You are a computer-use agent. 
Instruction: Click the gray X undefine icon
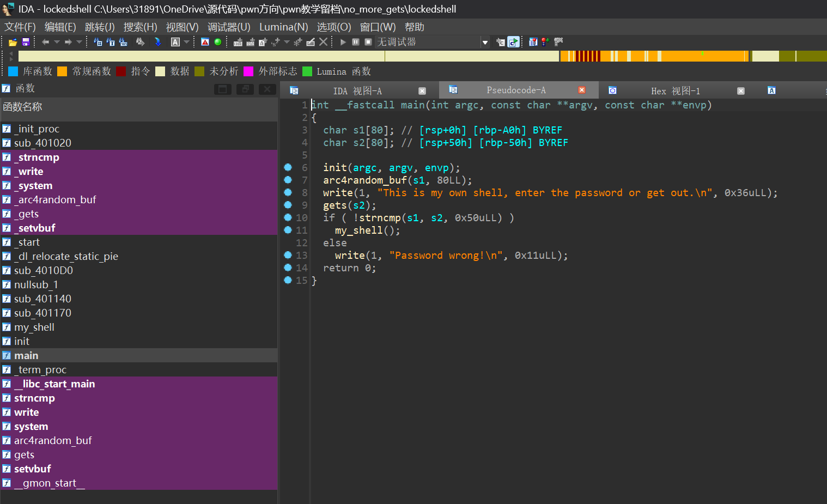[323, 42]
